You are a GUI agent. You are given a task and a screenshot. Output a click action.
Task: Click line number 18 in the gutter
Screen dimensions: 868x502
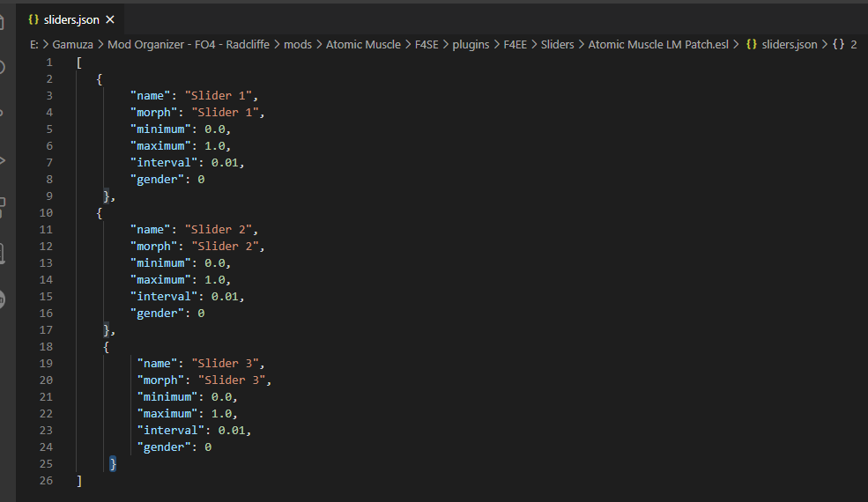point(46,346)
